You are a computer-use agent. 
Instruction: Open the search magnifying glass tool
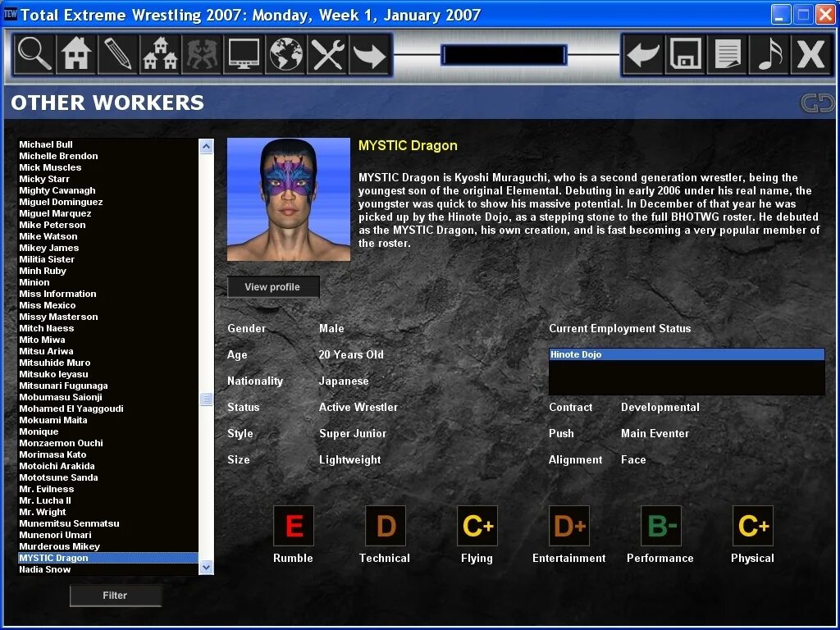pyautogui.click(x=34, y=54)
